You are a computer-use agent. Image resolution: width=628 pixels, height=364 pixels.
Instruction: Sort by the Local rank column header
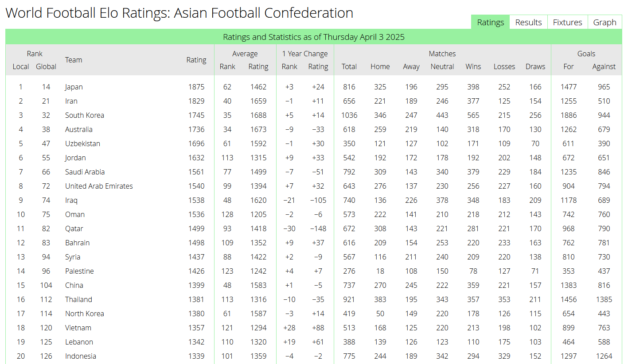pos(21,66)
